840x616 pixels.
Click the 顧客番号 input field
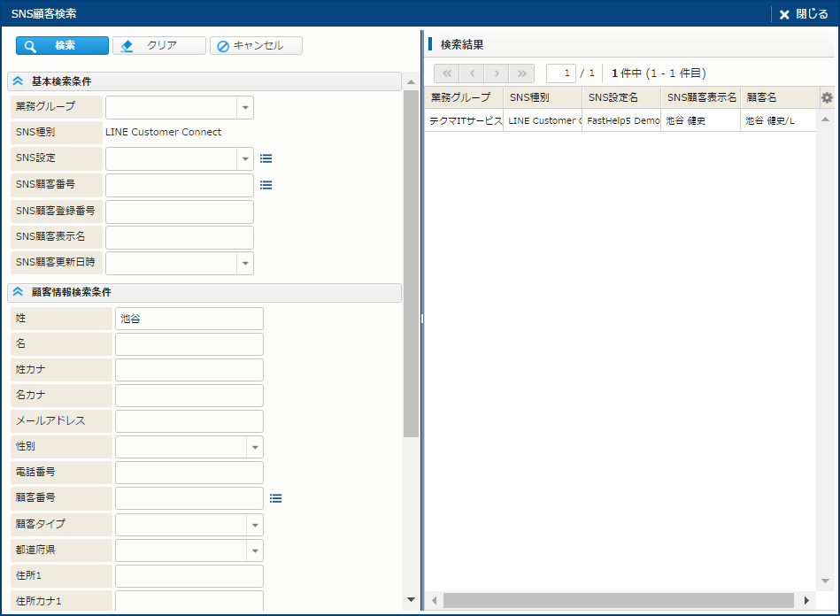(189, 498)
